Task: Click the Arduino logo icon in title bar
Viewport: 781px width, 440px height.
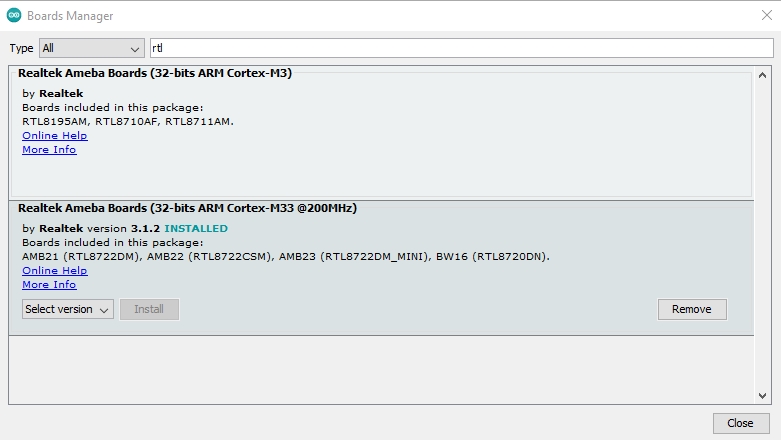Action: pos(14,15)
